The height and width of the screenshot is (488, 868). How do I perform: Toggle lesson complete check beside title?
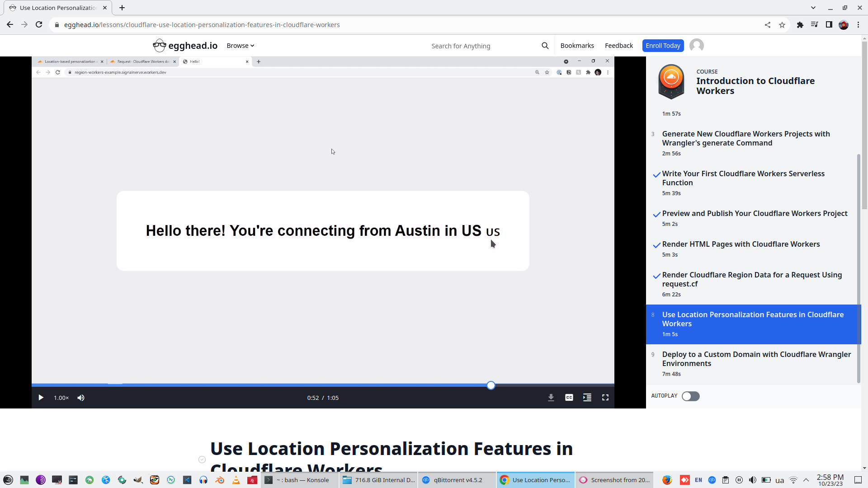202,460
